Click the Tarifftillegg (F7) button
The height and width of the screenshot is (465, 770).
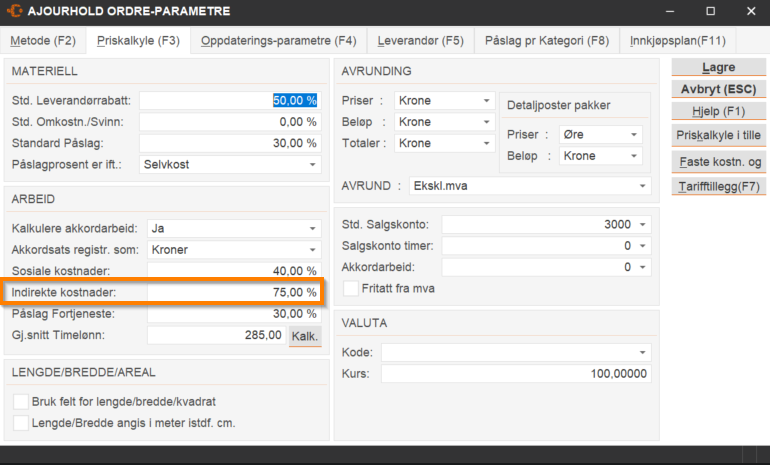pyautogui.click(x=718, y=187)
